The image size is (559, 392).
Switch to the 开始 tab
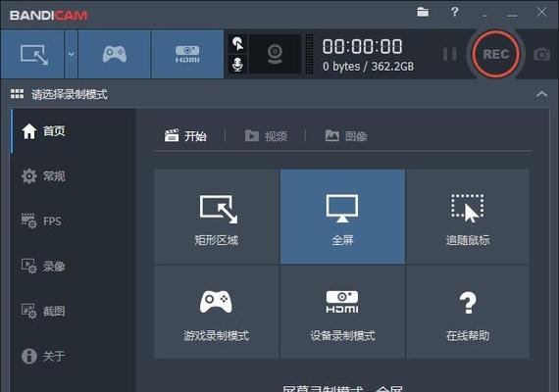(185, 136)
